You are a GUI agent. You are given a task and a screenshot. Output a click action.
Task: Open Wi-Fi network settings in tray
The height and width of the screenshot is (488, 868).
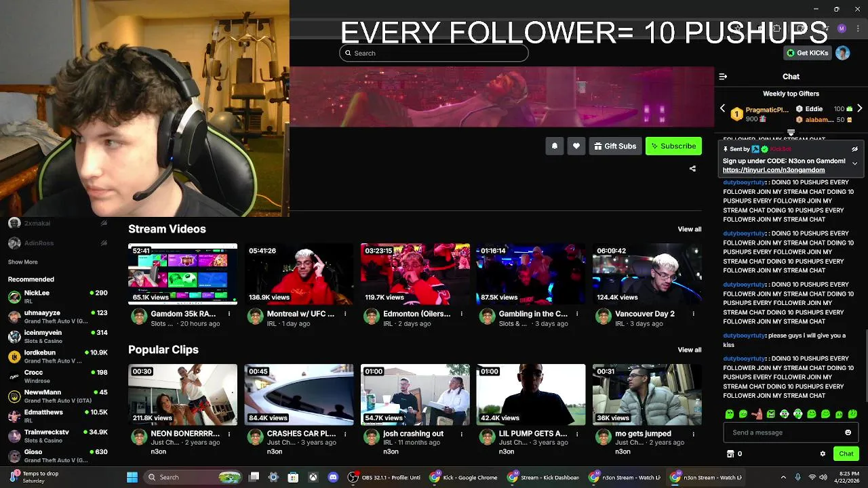click(812, 477)
